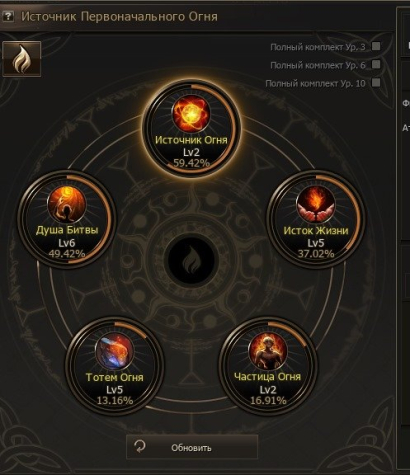Check the Полный комплект Ур. 10 box

click(x=376, y=82)
